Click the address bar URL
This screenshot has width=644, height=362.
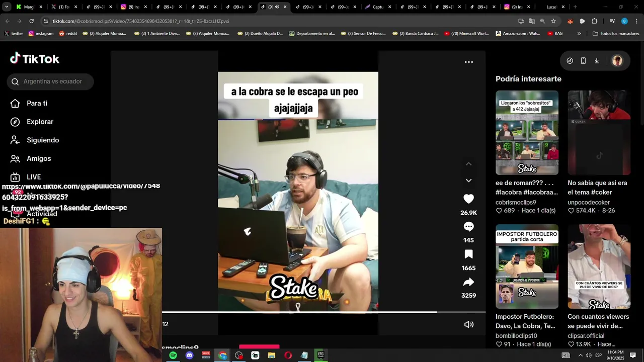[141, 21]
